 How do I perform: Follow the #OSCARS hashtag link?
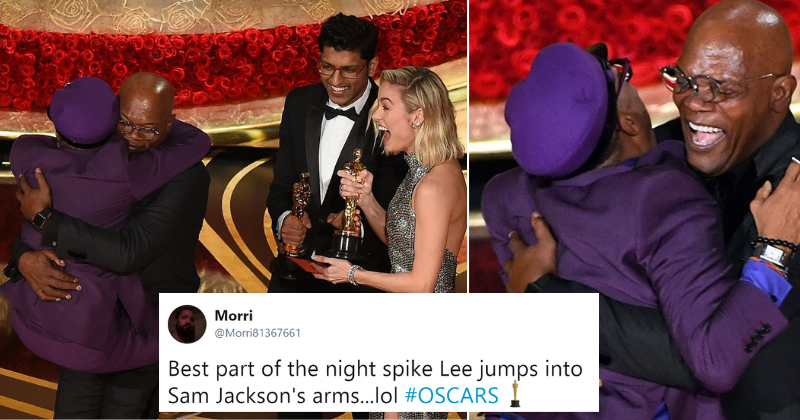tap(451, 396)
